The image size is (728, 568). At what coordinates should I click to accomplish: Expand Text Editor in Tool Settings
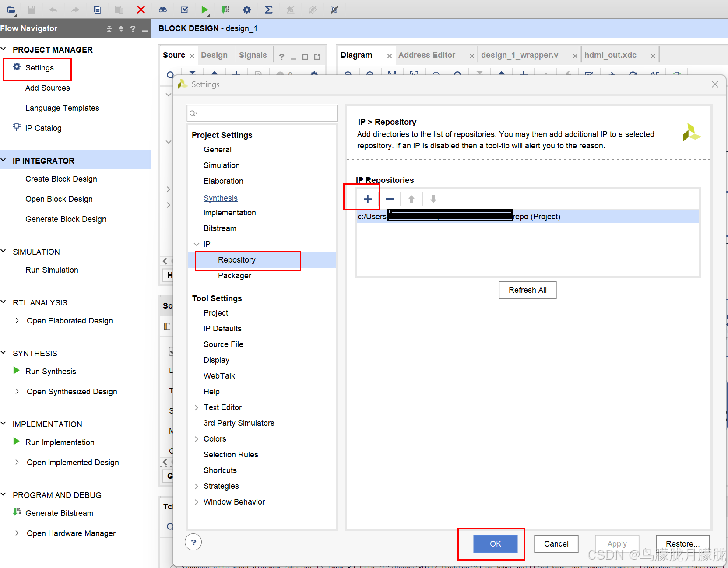pyautogui.click(x=197, y=407)
